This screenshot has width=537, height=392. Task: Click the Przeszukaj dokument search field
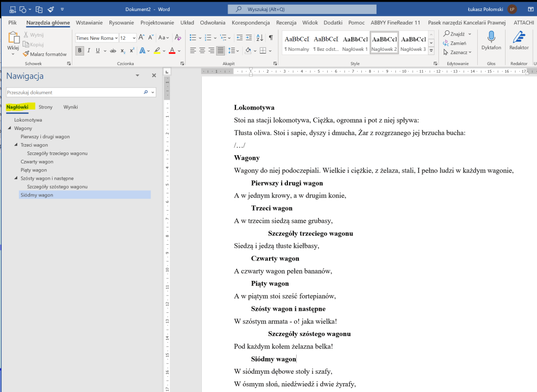pyautogui.click(x=73, y=92)
